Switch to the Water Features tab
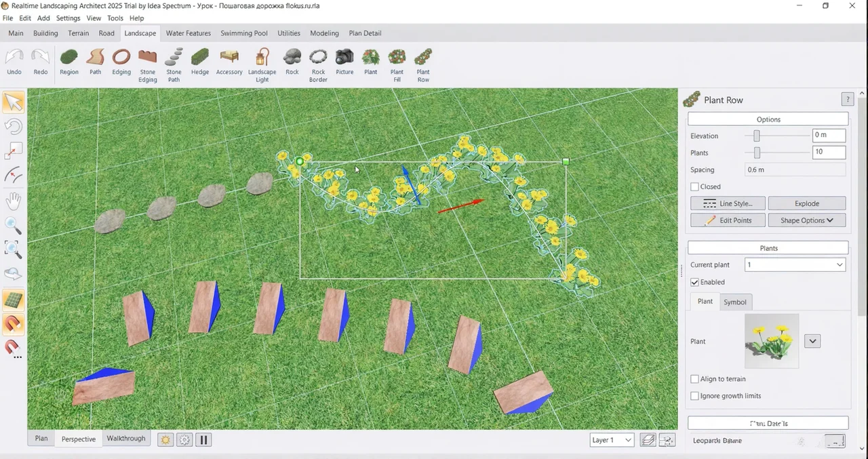Image resolution: width=868 pixels, height=459 pixels. pyautogui.click(x=188, y=33)
